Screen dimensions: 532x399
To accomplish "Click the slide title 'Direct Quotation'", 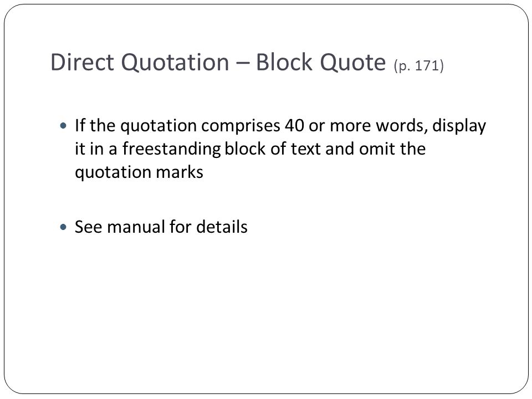I will coord(140,63).
